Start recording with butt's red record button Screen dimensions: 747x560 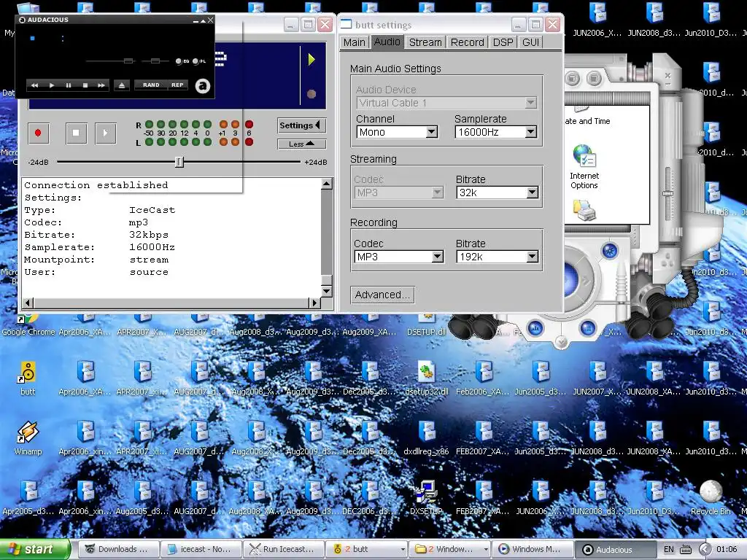tap(38, 133)
